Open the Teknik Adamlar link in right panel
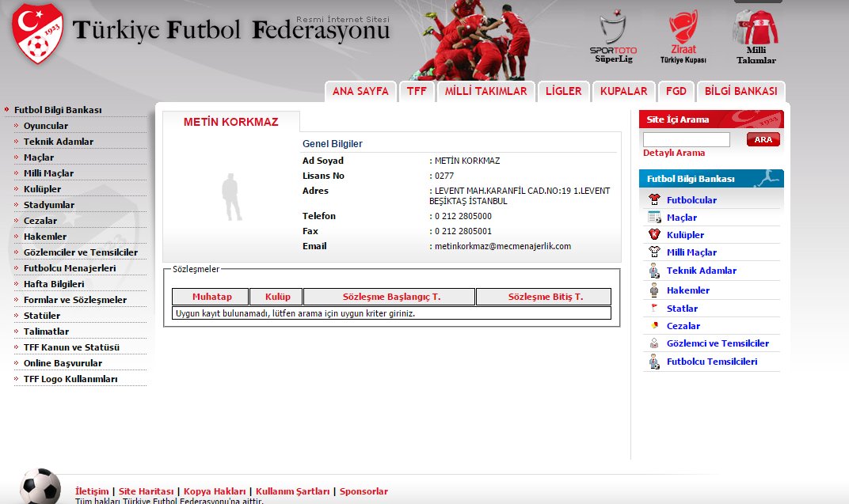 click(x=701, y=271)
